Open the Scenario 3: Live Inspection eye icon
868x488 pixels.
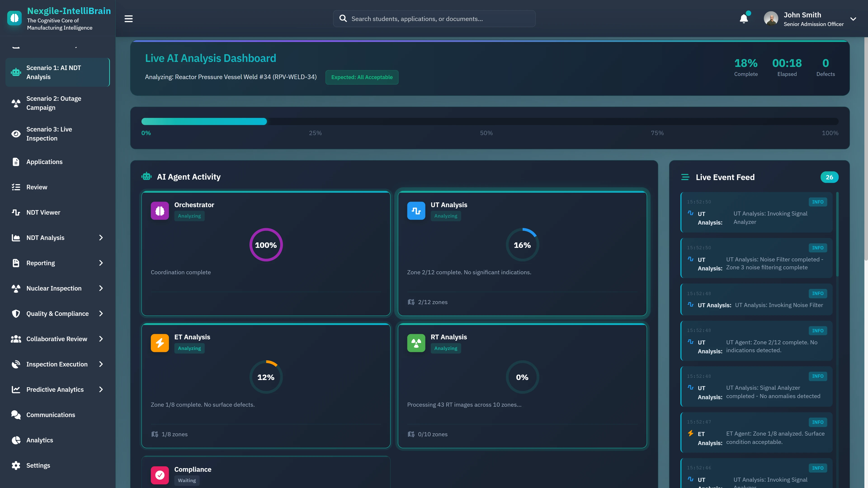pos(16,134)
